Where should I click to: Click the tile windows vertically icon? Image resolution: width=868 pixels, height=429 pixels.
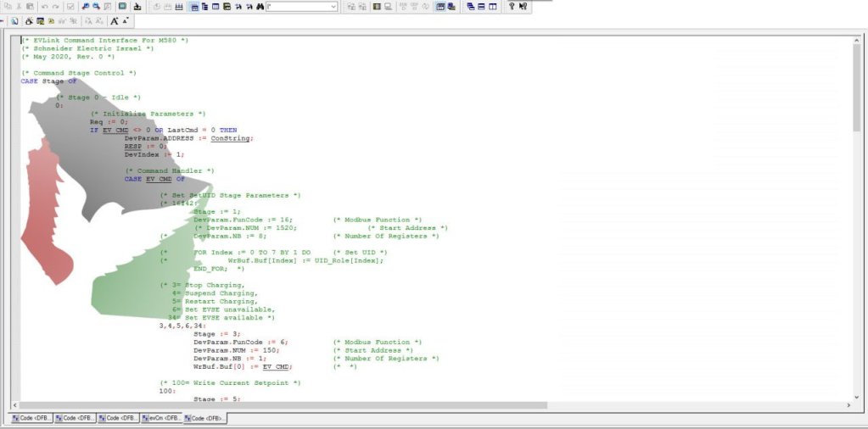coord(492,7)
